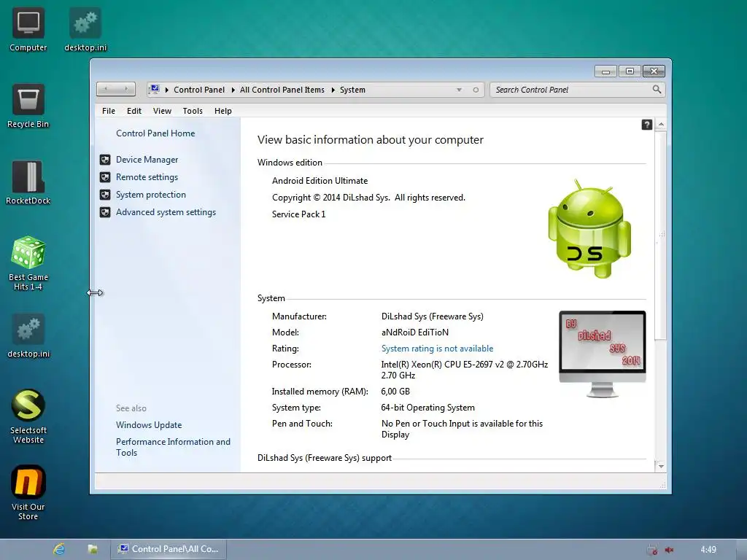This screenshot has width=747, height=560.
Task: Click the Intel Xeon processor value
Action: point(465,370)
